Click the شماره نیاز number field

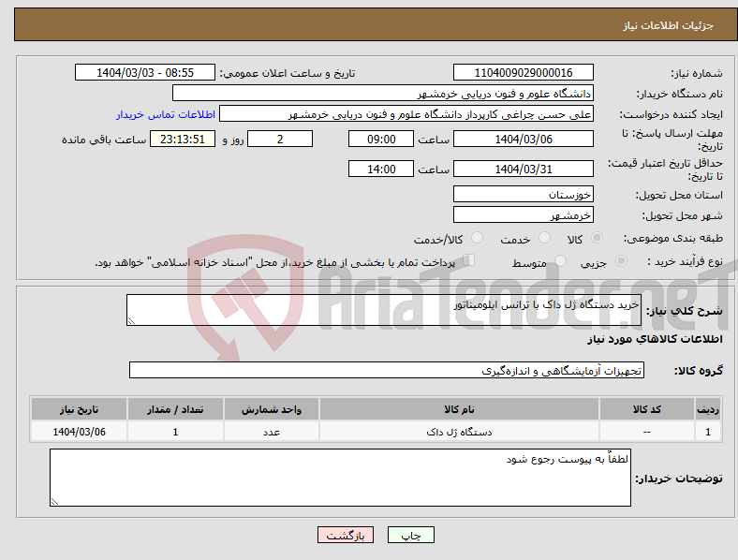coord(524,72)
